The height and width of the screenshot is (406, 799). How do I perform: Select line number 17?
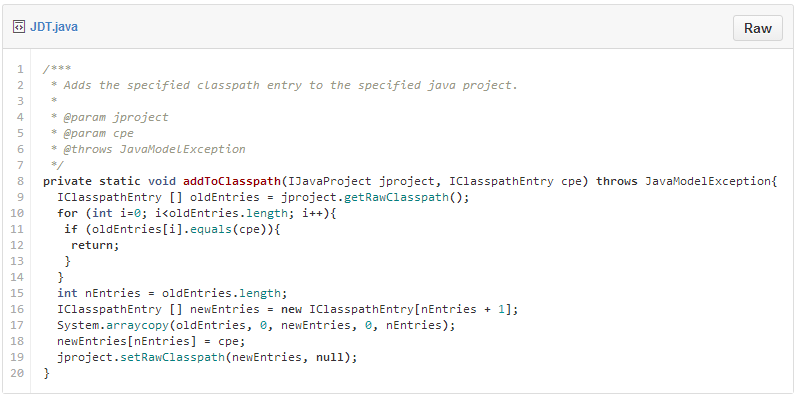point(19,325)
